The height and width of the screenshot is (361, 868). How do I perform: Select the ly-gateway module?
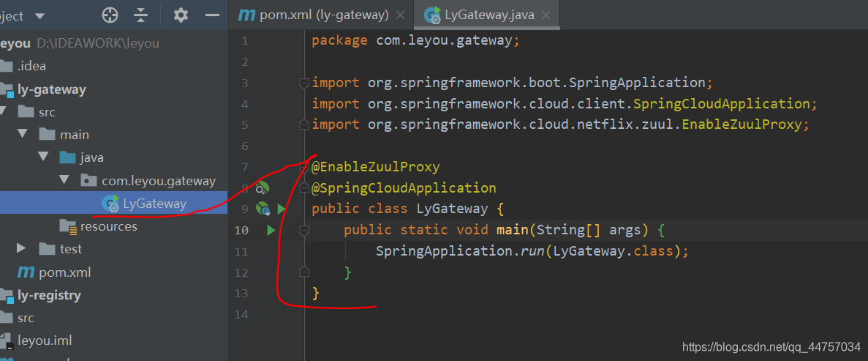[x=51, y=89]
